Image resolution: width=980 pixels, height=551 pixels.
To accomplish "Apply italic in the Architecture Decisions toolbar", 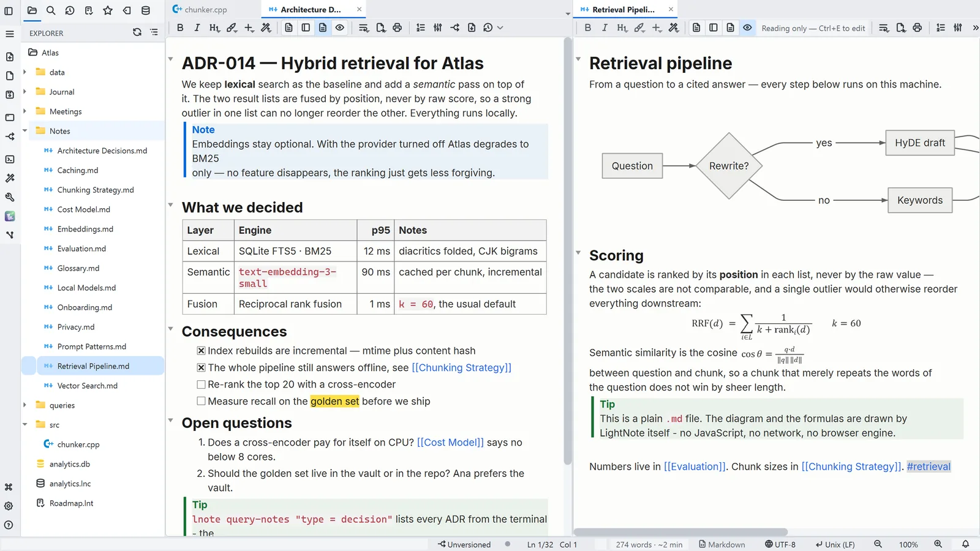I will coord(197,28).
